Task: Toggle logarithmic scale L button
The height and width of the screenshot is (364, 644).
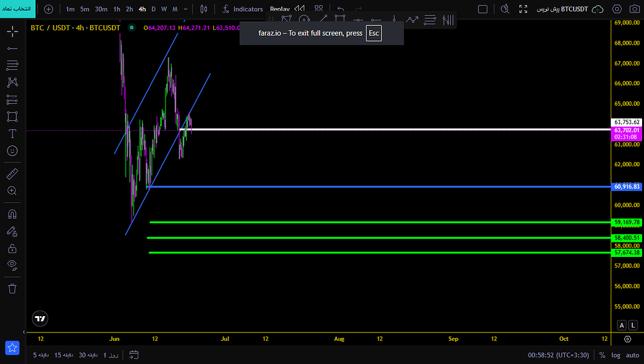Action: click(x=633, y=325)
